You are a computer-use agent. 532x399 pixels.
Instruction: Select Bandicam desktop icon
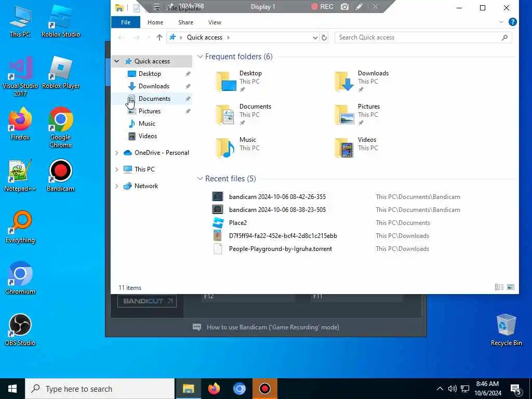click(x=60, y=176)
